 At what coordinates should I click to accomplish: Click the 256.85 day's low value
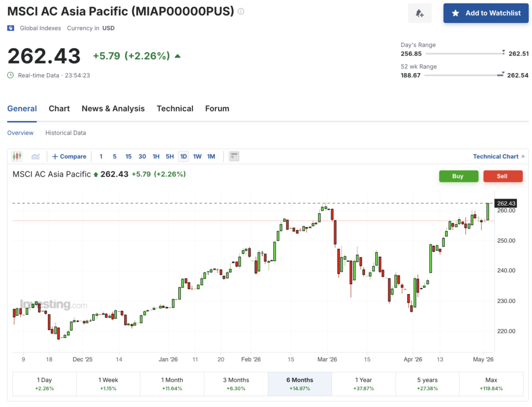coord(411,54)
